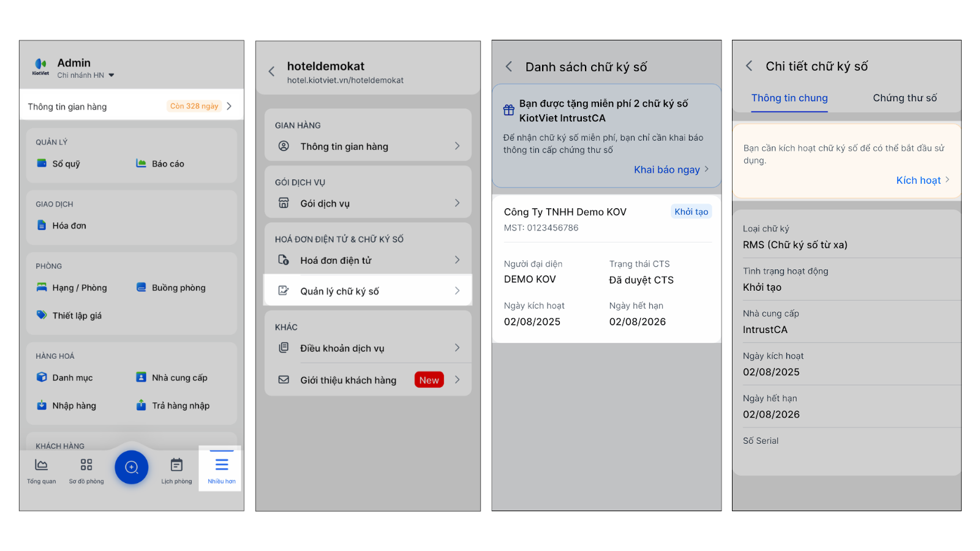Open Buồng phòng housekeeping icon

141,288
